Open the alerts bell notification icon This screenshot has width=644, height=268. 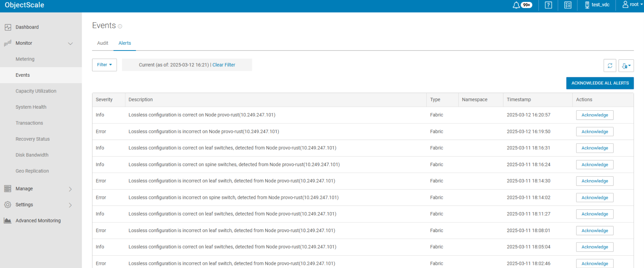[516, 5]
